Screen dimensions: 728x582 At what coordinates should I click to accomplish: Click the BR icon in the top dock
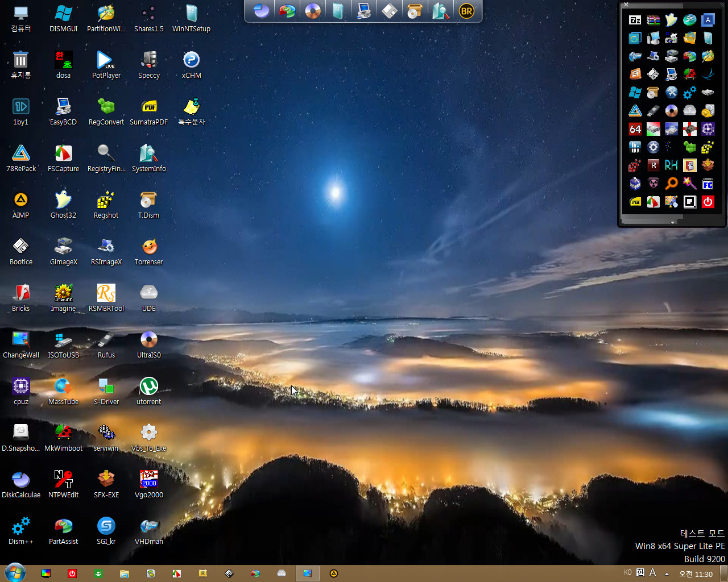coord(466,11)
